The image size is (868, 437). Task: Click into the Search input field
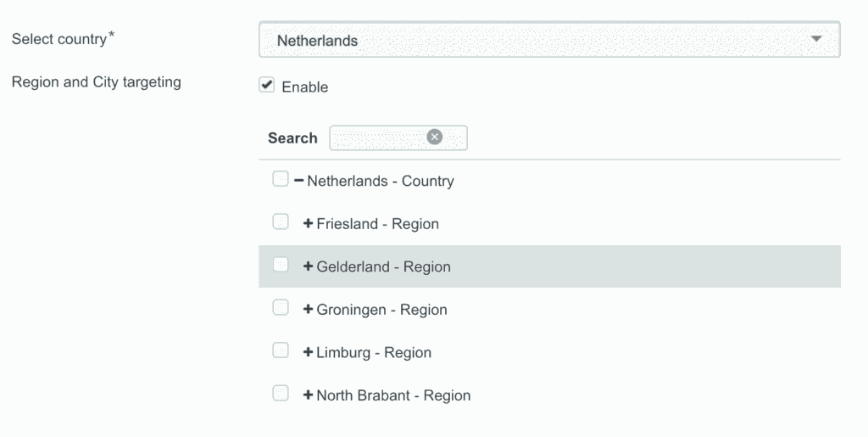pyautogui.click(x=377, y=137)
